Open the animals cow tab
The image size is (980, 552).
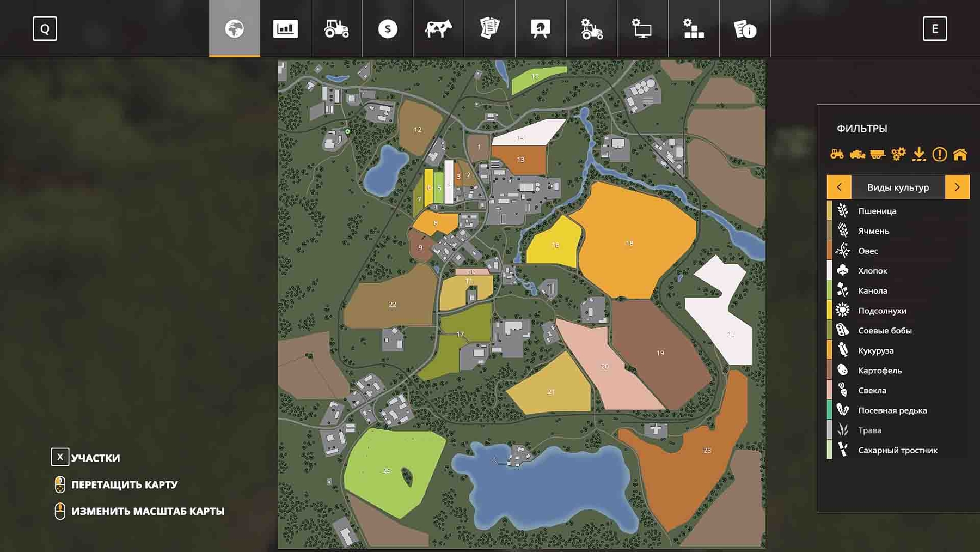pyautogui.click(x=438, y=29)
